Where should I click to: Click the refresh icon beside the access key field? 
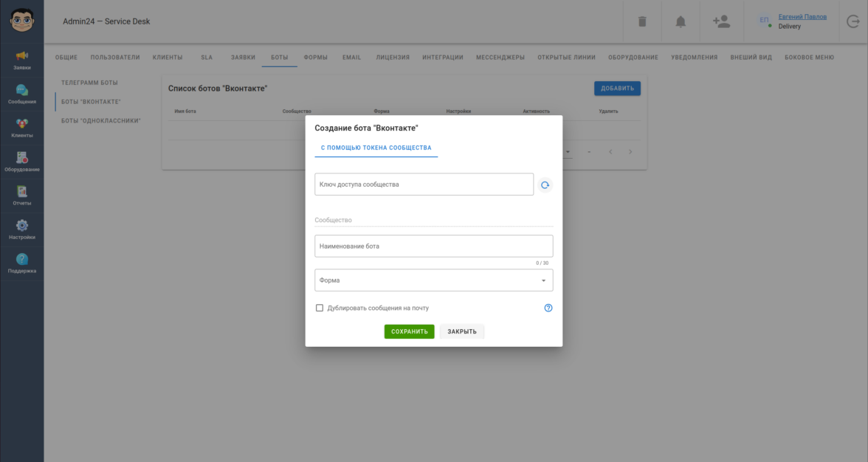click(545, 185)
